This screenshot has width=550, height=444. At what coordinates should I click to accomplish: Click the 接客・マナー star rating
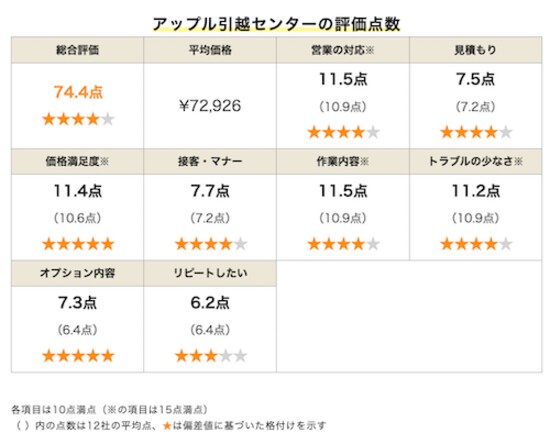click(211, 244)
